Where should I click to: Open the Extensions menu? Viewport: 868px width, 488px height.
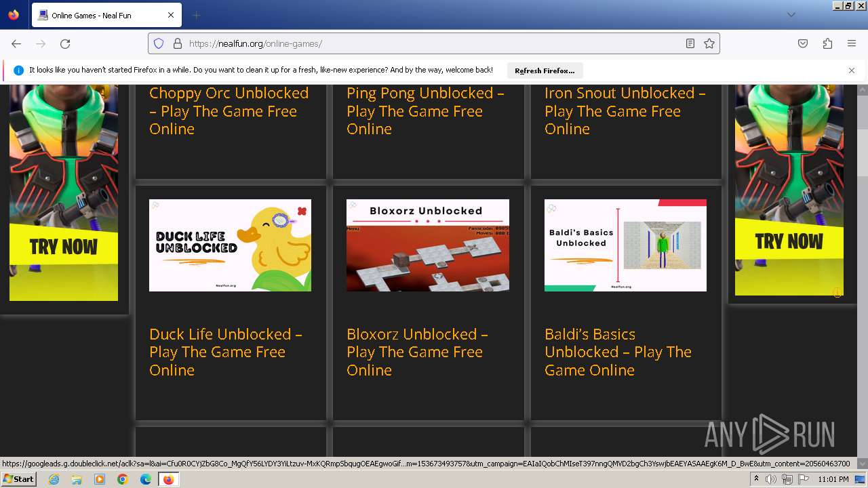(827, 43)
